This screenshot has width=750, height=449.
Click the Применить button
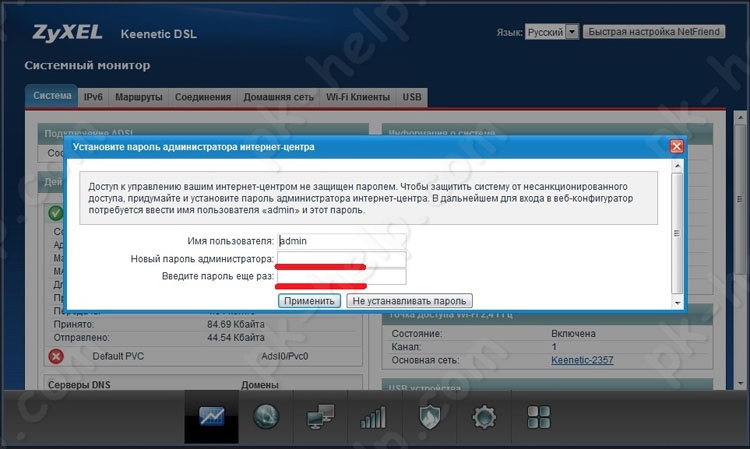(309, 301)
